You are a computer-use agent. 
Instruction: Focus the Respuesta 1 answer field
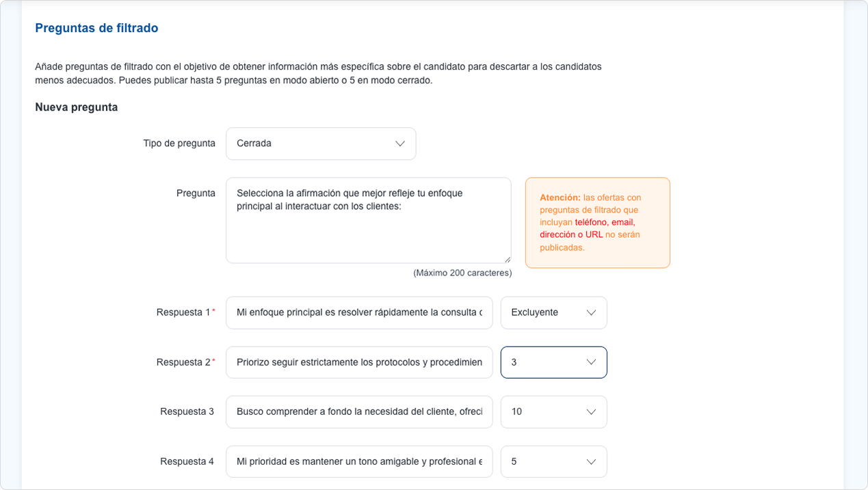(359, 312)
